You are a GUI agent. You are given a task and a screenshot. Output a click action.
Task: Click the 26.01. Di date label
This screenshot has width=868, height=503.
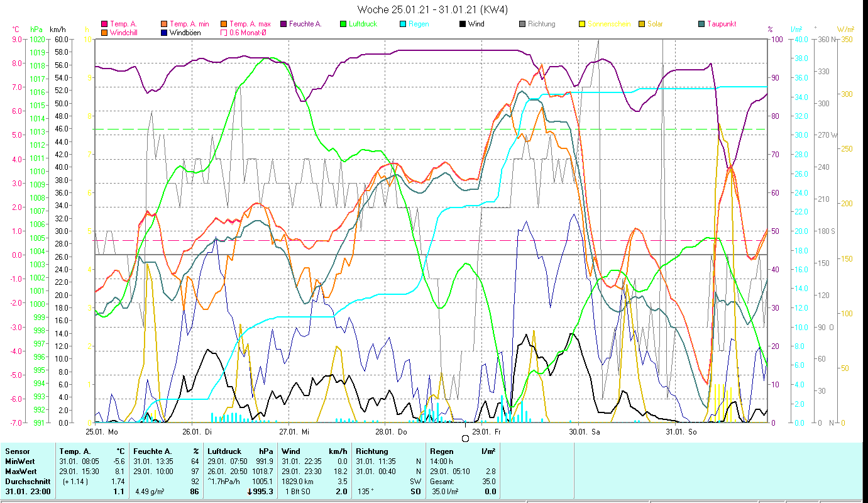(197, 432)
